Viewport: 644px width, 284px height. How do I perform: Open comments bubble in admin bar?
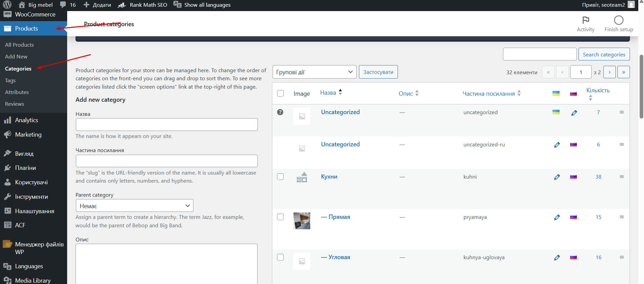[x=63, y=5]
